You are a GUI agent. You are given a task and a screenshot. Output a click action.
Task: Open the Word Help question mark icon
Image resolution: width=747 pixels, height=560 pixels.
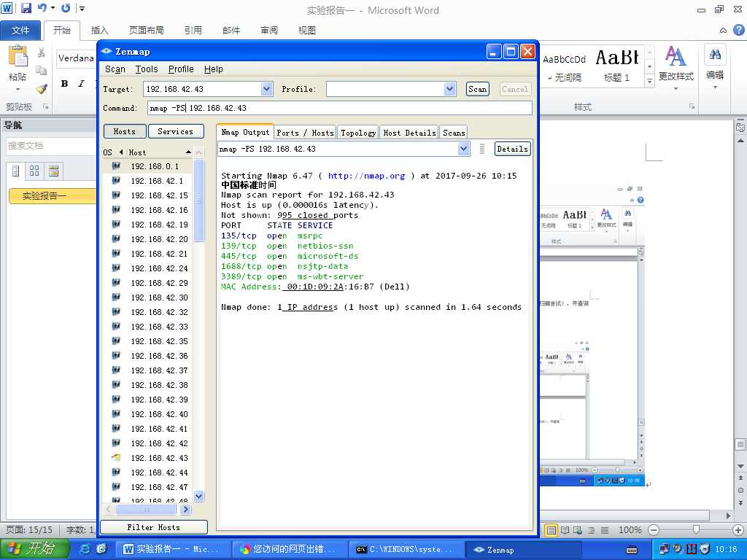click(738, 31)
